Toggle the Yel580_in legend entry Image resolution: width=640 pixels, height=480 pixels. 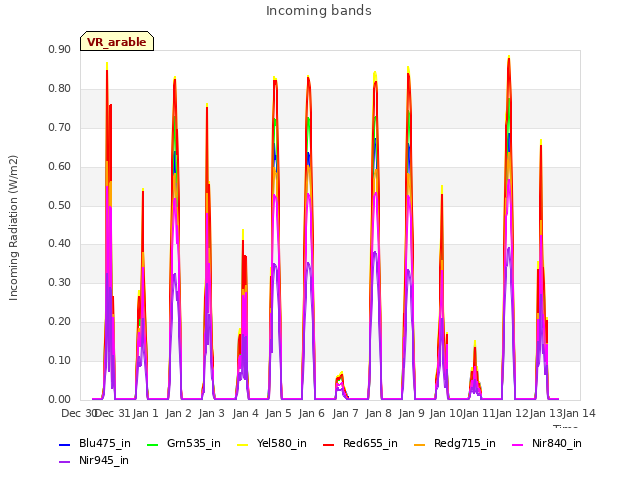272,444
